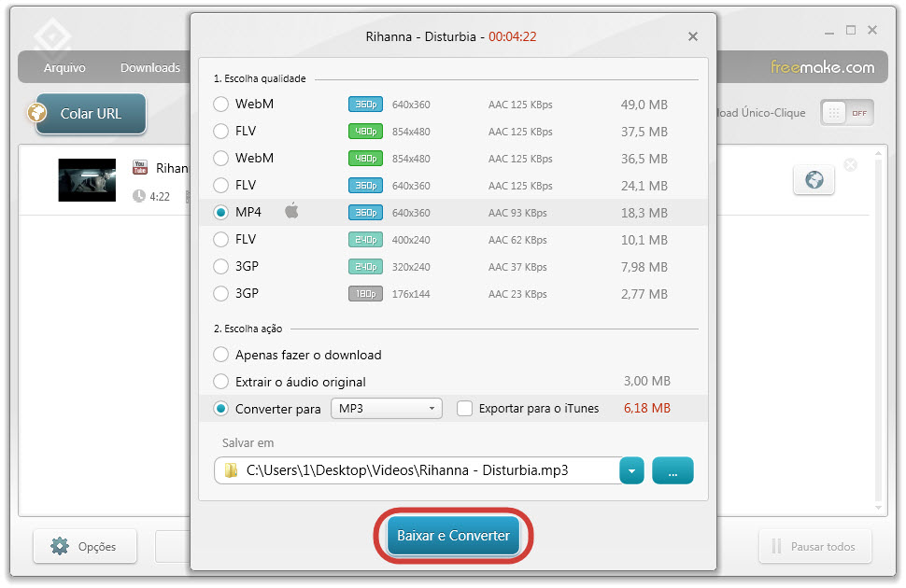Open the Arquivo menu
This screenshot has width=906, height=588.
coord(64,67)
